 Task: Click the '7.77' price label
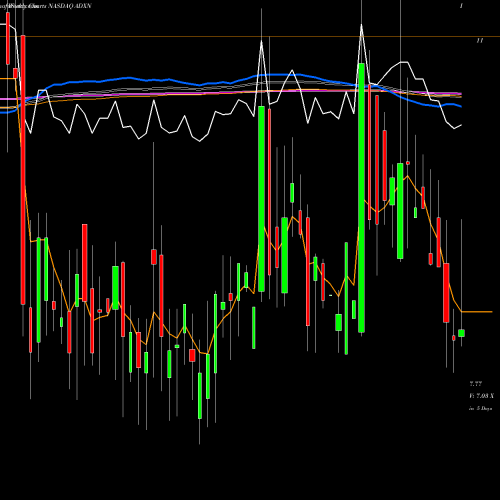(x=476, y=384)
